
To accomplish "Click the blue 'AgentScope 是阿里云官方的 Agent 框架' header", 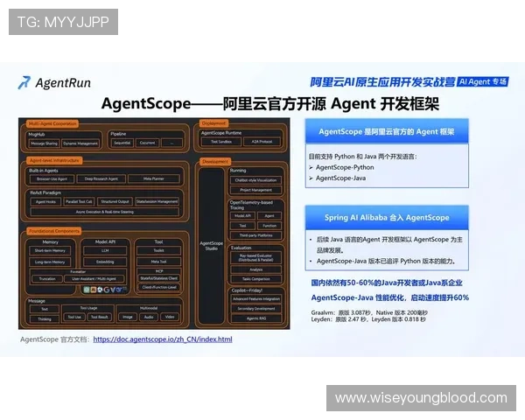I will [387, 131].
